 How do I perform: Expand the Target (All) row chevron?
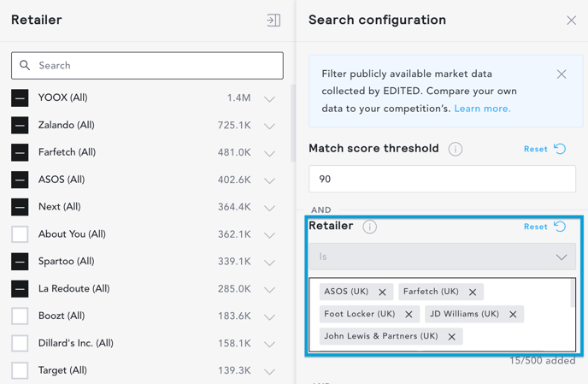click(269, 372)
